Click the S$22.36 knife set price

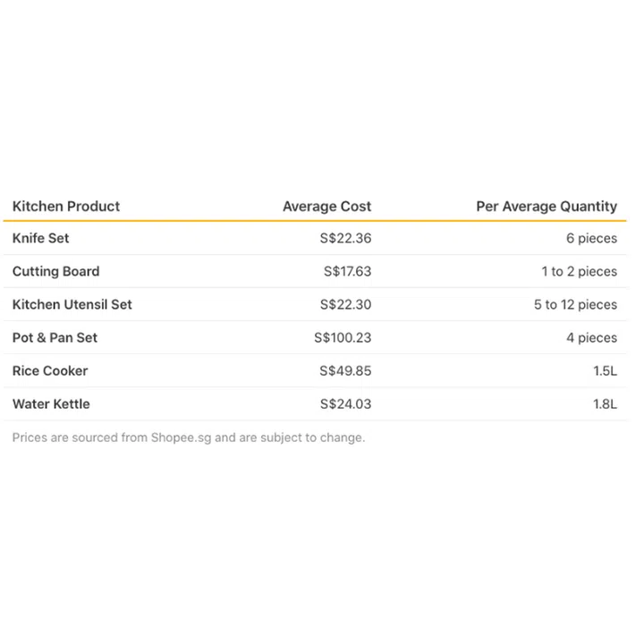click(x=345, y=239)
